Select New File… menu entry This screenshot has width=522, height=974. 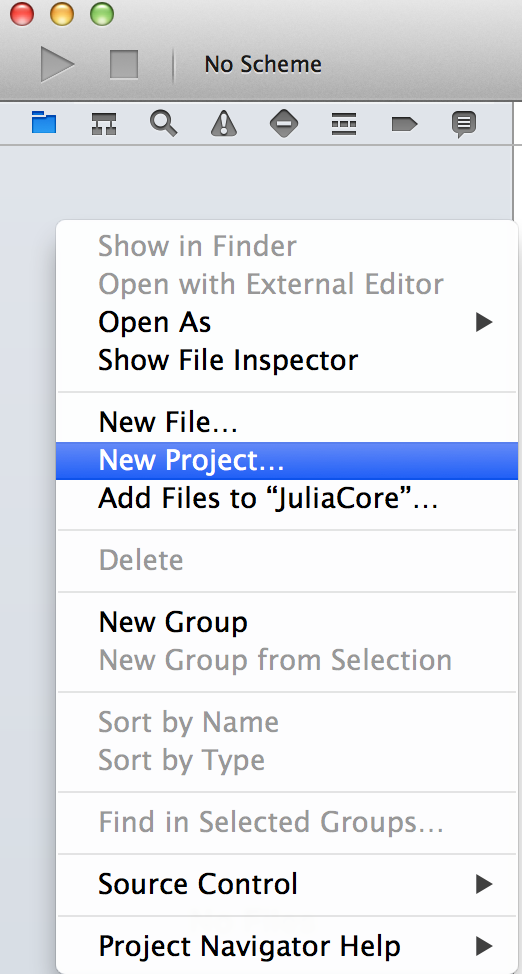click(286, 422)
